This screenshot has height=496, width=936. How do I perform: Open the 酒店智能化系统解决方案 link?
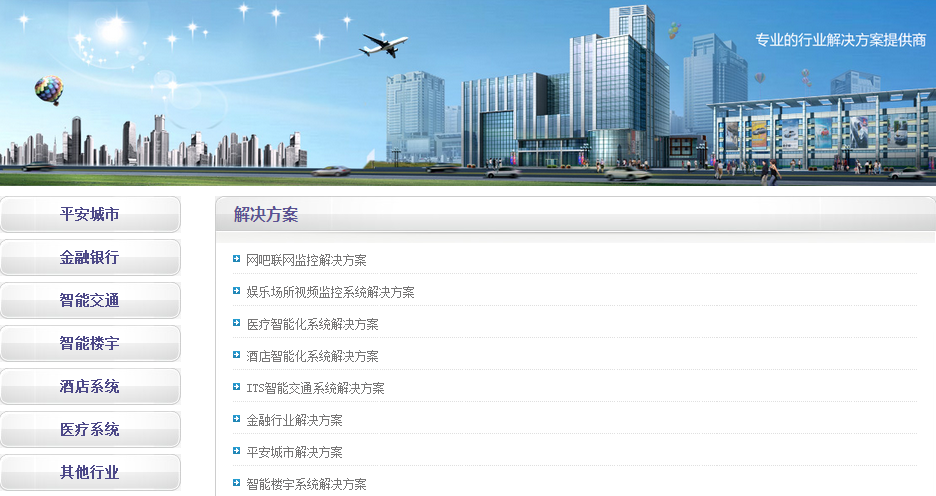312,356
